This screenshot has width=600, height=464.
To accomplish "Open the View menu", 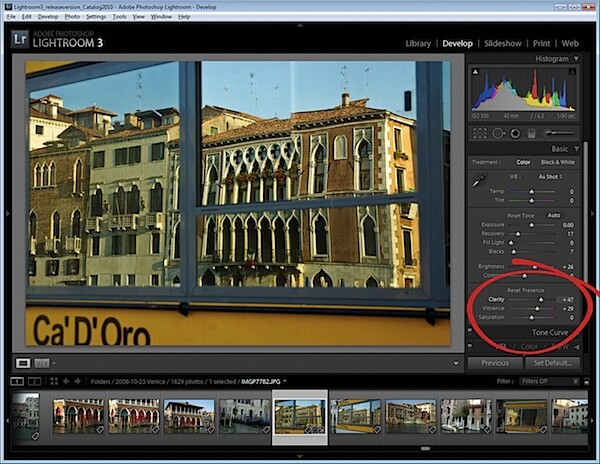I will 139,17.
